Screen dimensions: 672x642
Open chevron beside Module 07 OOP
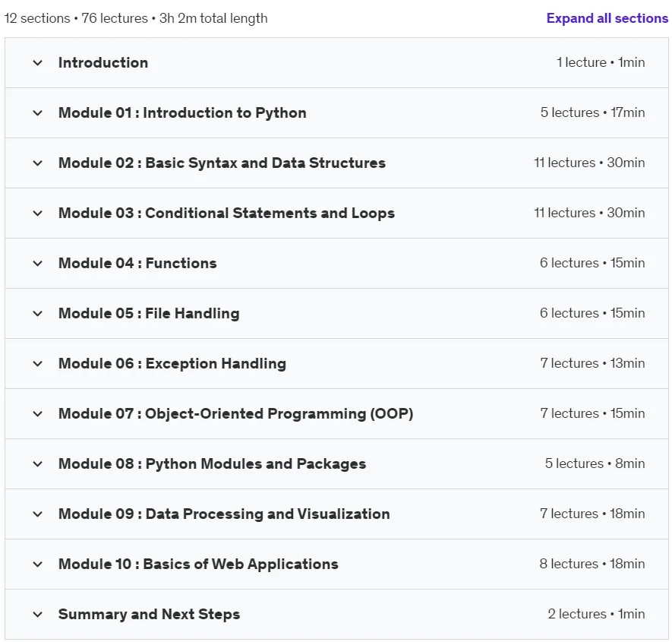38,414
